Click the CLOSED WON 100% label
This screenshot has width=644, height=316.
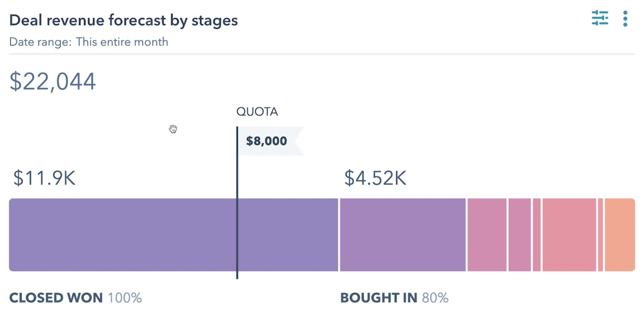click(75, 298)
